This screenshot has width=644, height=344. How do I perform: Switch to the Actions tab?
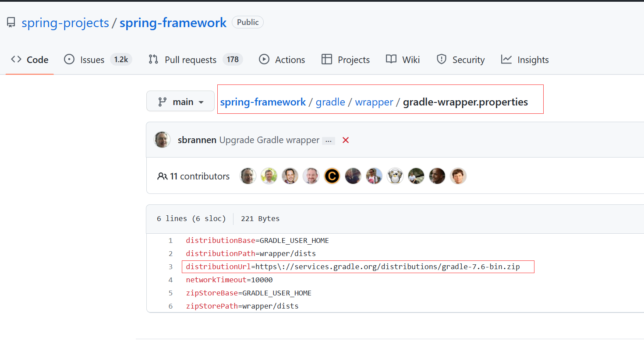point(282,60)
